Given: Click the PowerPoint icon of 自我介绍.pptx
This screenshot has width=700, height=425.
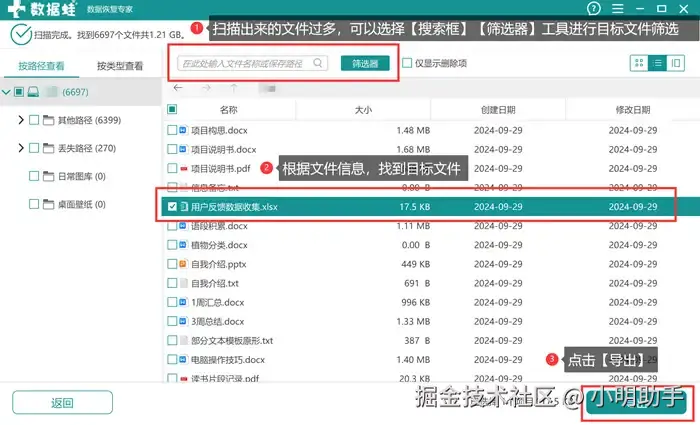Looking at the screenshot, I should coord(183,264).
